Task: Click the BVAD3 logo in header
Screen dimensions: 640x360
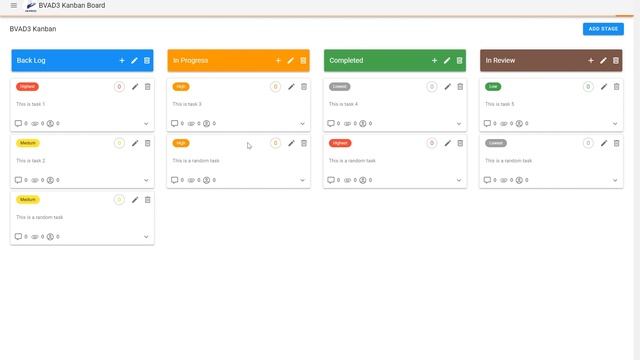Action: (x=31, y=6)
